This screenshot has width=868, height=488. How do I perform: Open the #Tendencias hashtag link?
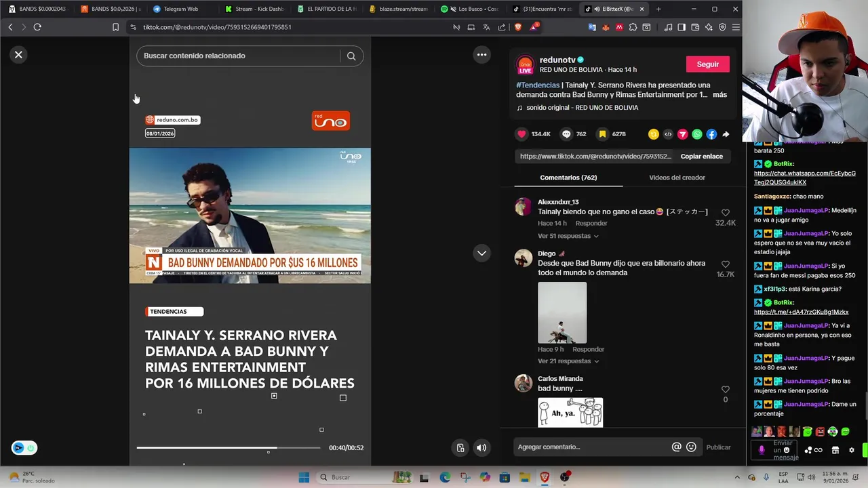(x=538, y=85)
